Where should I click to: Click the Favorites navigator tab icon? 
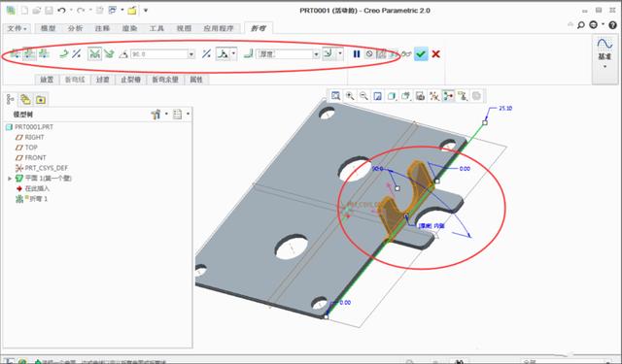click(x=41, y=99)
